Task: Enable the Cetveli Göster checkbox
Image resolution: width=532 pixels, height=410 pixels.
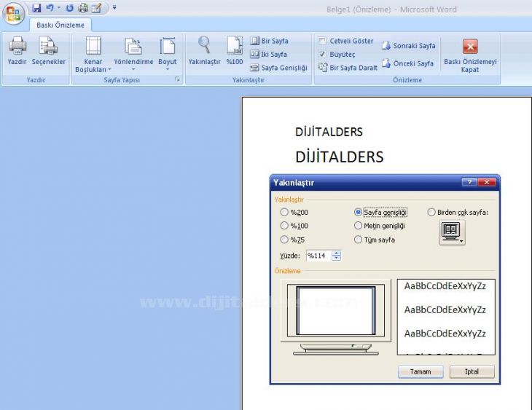Action: click(x=322, y=41)
